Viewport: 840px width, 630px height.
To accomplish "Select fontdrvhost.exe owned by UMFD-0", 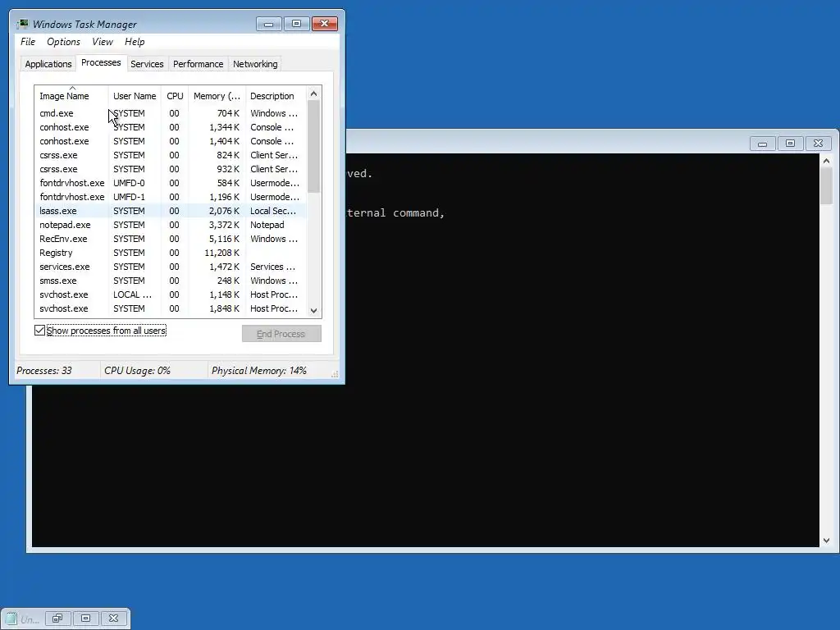I will [x=171, y=183].
